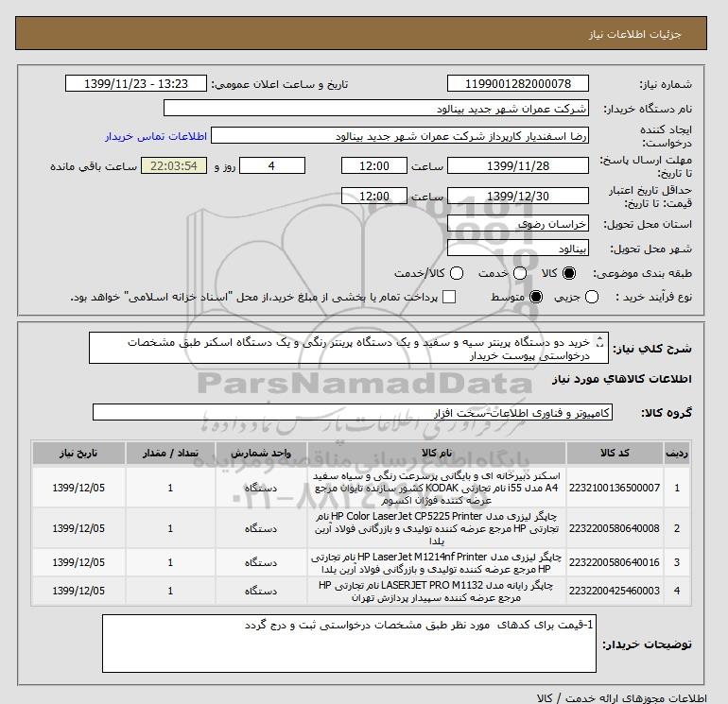This screenshot has width=728, height=704.
Task: Click the general need description text box
Action: 349,348
